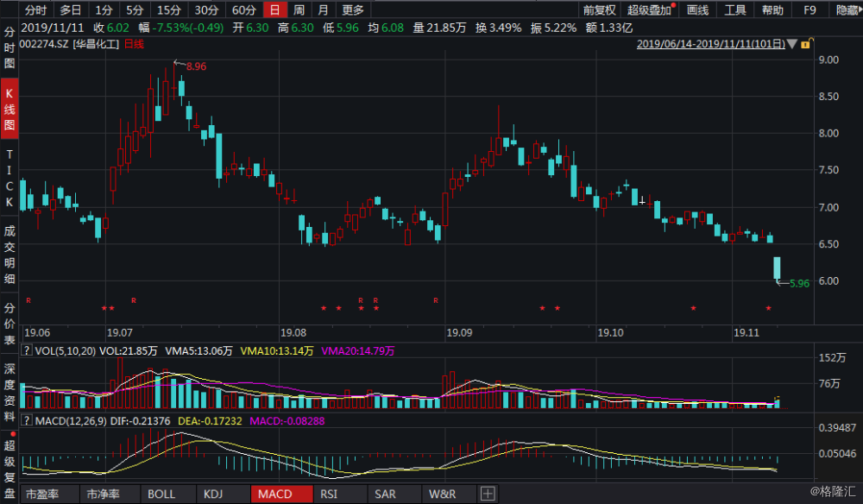Switch to the 分时 chart tab
863x504 pixels.
pyautogui.click(x=35, y=9)
